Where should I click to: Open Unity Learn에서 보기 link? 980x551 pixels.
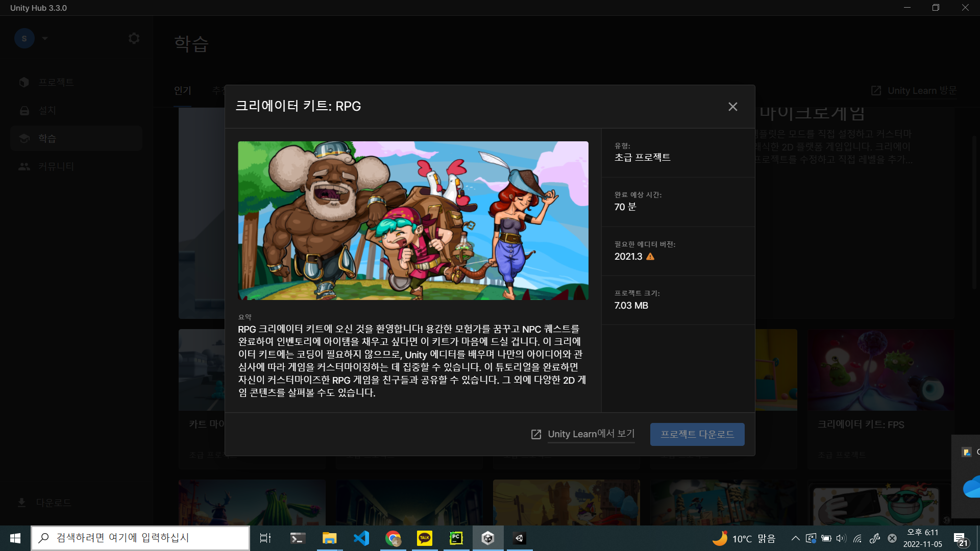pos(591,434)
